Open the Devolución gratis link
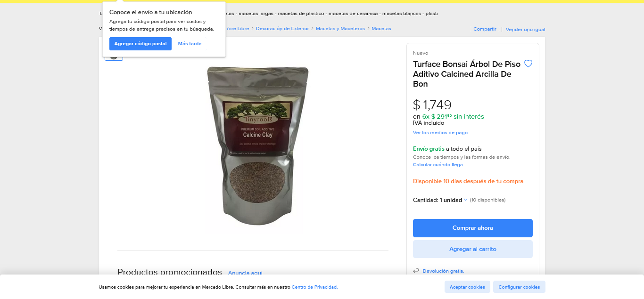This screenshot has height=299, width=644. tap(443, 271)
